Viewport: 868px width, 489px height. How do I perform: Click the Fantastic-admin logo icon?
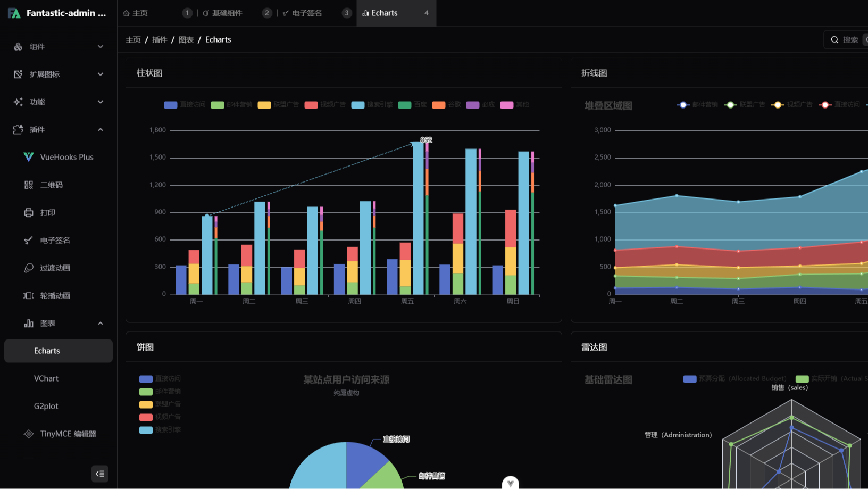(14, 13)
